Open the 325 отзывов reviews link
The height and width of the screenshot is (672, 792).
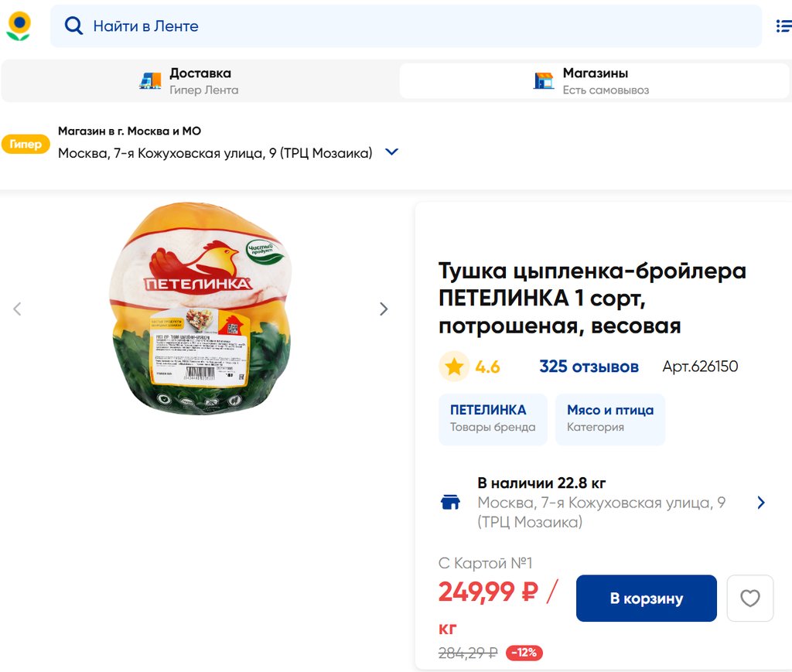click(589, 367)
